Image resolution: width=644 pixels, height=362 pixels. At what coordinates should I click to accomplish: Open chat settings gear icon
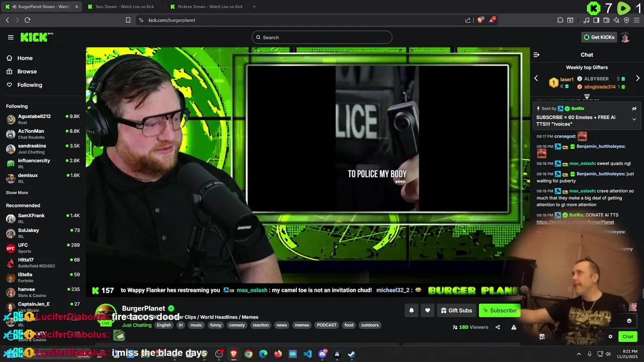point(610,337)
